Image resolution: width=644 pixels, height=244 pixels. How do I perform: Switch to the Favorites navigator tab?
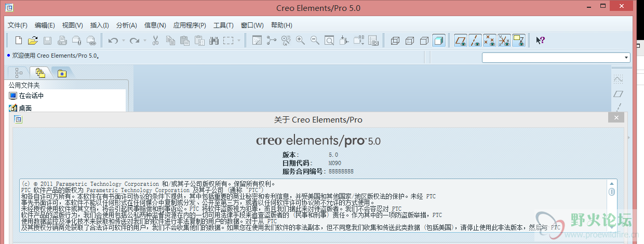[x=62, y=73]
